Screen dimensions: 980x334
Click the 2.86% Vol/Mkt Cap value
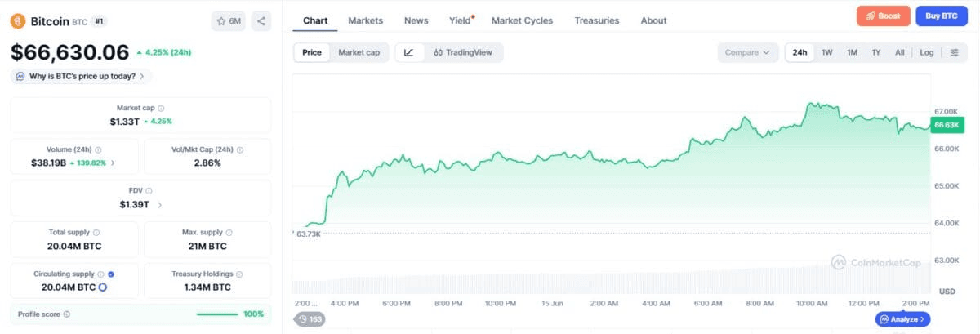[207, 163]
